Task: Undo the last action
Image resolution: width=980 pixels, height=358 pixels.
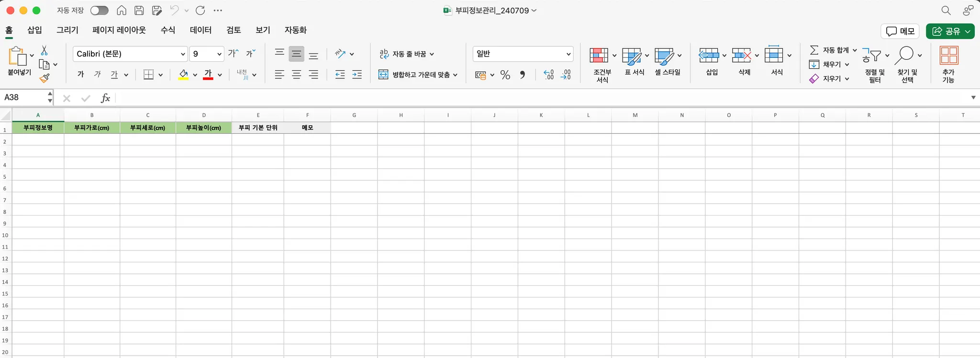Action: pyautogui.click(x=174, y=11)
